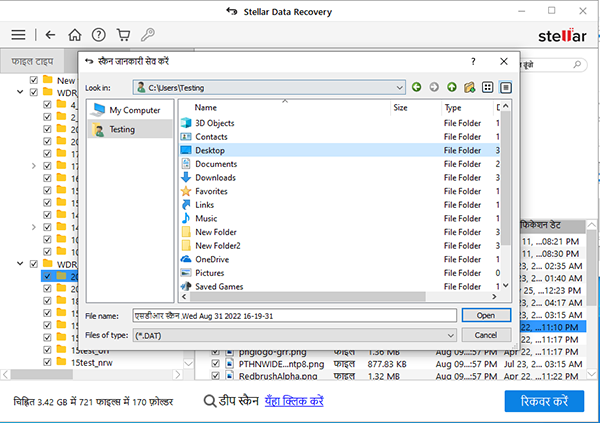Image resolution: width=600 pixels, height=423 pixels.
Task: Go to Stellar home screen icon
Action: pos(75,35)
